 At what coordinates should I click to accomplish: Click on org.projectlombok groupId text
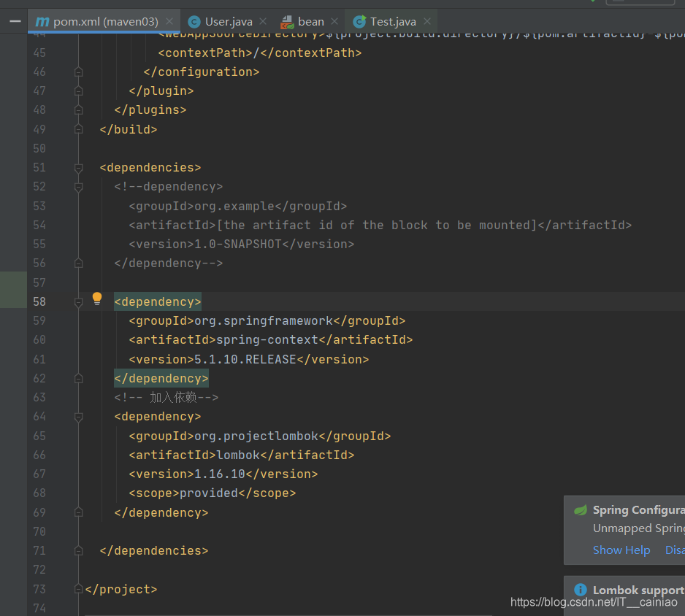(256, 436)
